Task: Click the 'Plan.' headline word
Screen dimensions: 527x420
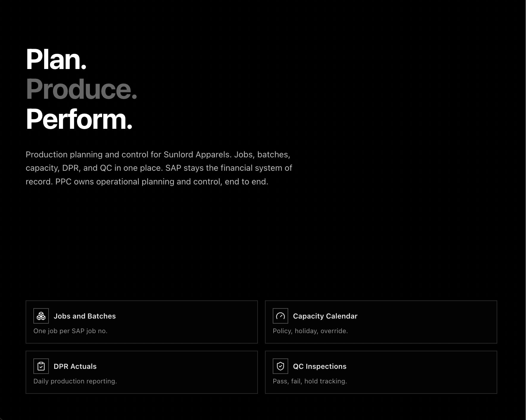Action: coord(56,59)
